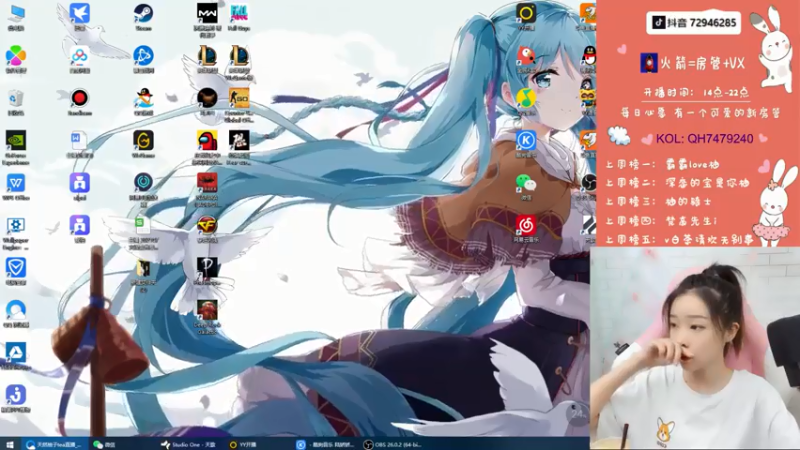The image size is (800, 450).
Task: Launch the black calligraphy Naraka game icon
Action: (239, 147)
